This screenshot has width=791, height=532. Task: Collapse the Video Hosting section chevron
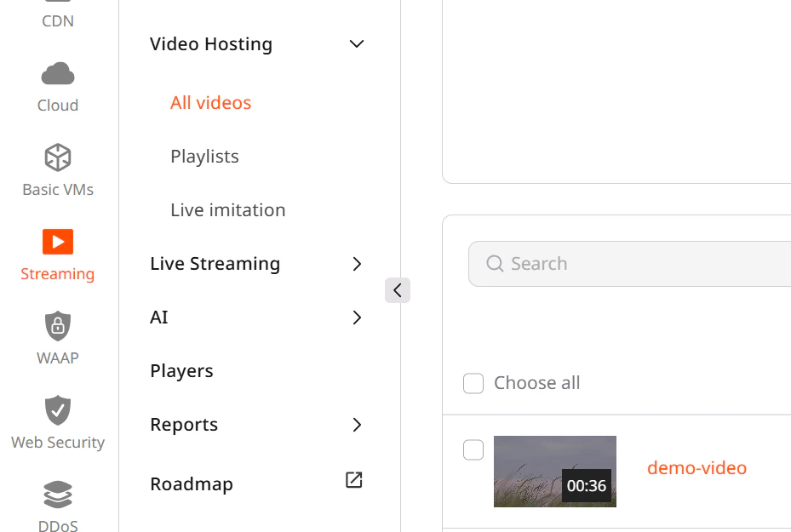coord(357,44)
